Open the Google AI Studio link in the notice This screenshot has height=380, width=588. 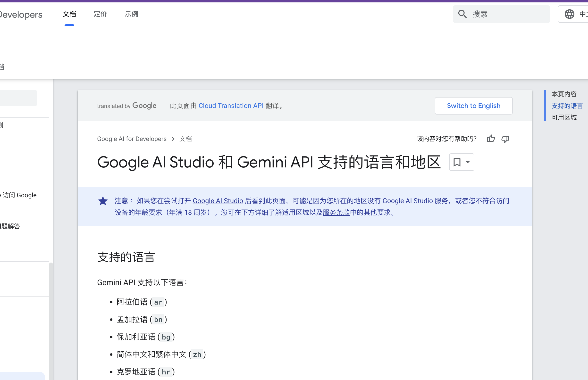(x=218, y=201)
